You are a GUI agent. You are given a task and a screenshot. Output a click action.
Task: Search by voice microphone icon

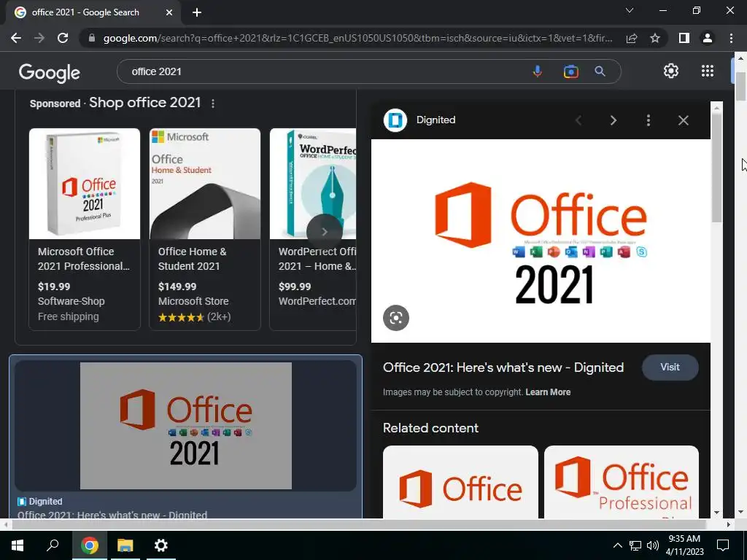(538, 71)
